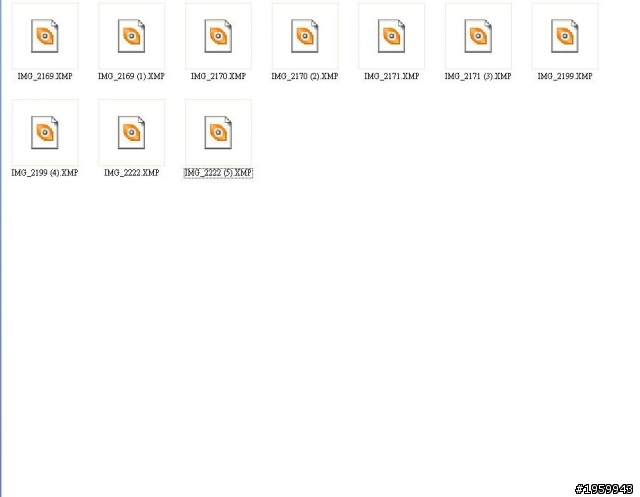Select the IMG_2169.XMP file icon

[45, 36]
